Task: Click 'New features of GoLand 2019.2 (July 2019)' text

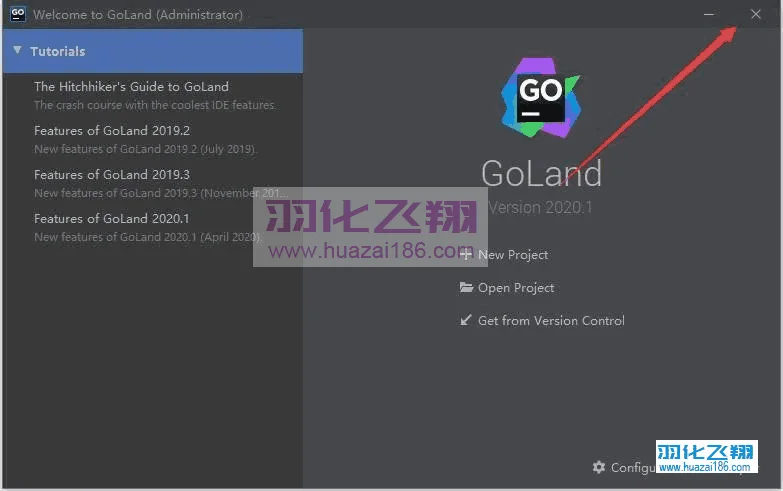Action: 145,149
